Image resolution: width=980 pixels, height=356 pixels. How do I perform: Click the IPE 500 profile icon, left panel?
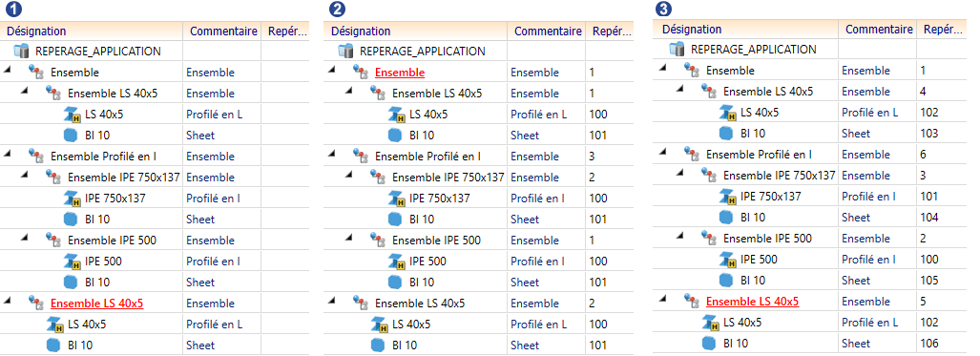point(73,262)
